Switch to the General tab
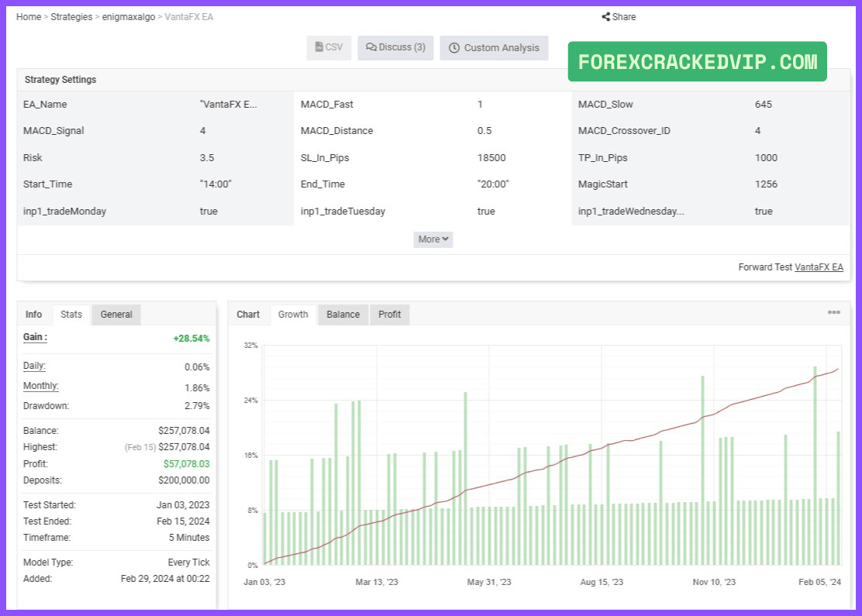 coord(116,315)
